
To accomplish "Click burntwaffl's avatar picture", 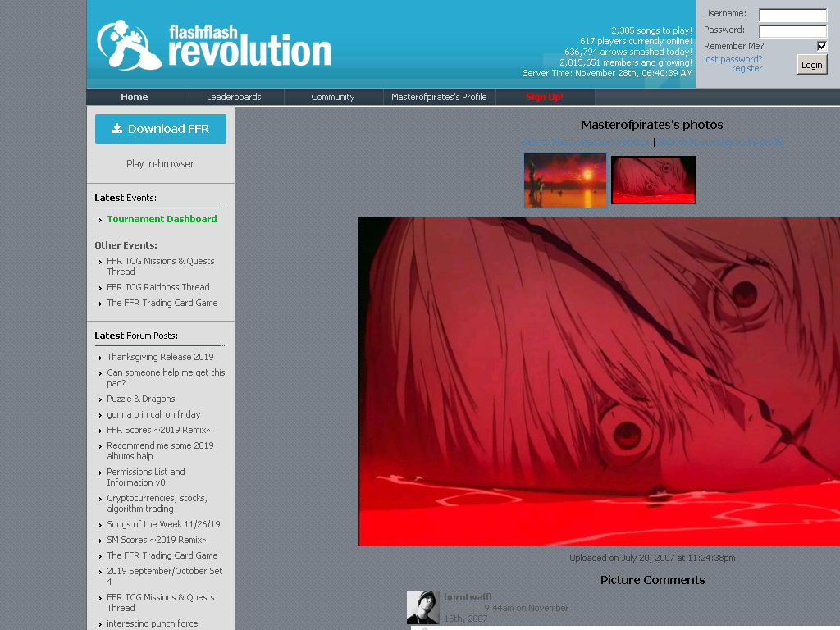I will [x=422, y=608].
